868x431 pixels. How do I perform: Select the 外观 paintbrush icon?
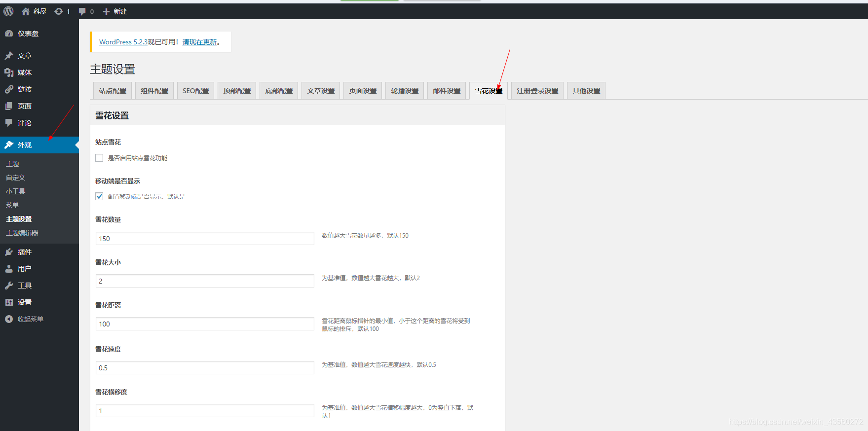tap(9, 145)
